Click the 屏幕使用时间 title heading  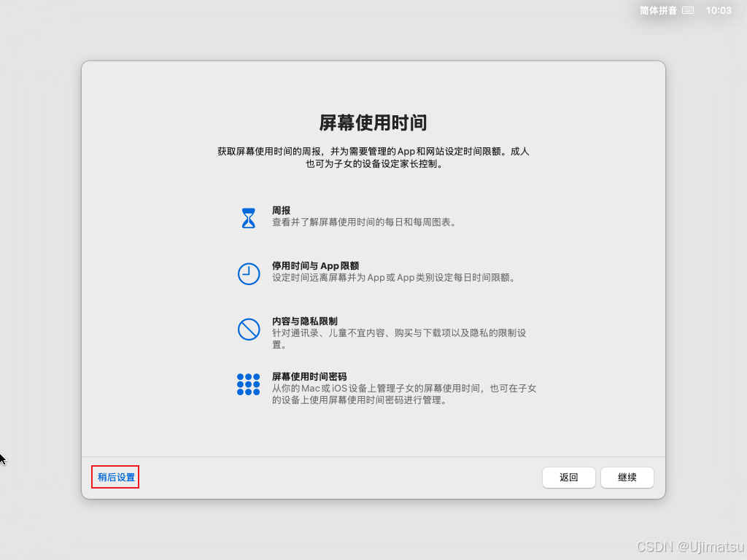373,122
